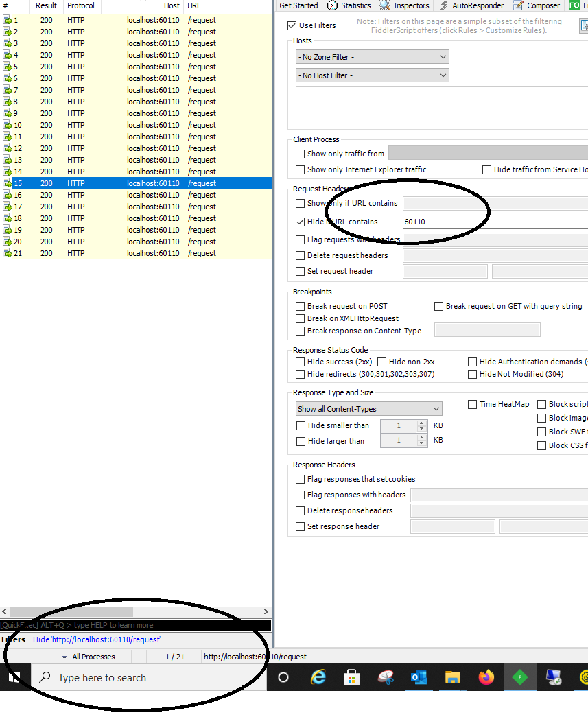Open the Get Started tab
Viewport: 588px width, 717px height.
point(298,5)
